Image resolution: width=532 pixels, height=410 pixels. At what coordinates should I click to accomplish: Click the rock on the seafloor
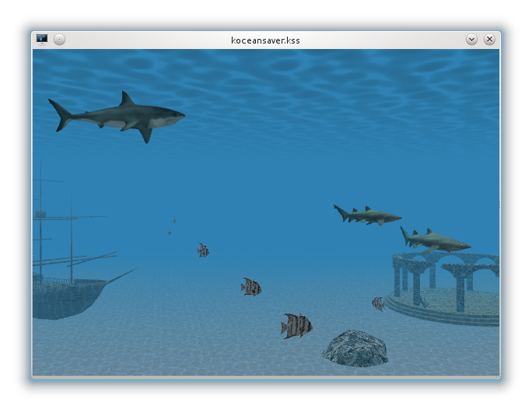point(355,349)
